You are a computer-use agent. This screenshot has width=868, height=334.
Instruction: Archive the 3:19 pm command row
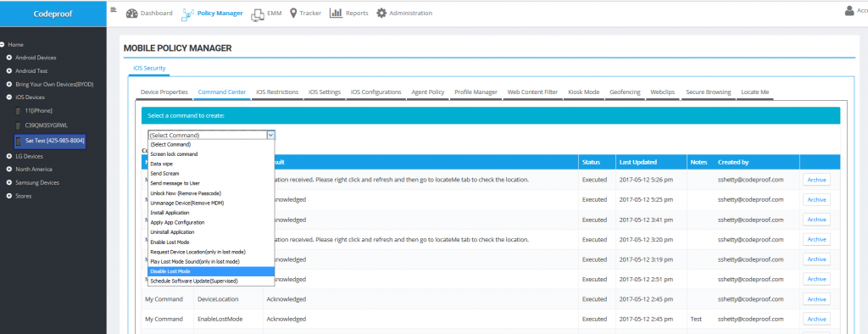click(x=816, y=259)
